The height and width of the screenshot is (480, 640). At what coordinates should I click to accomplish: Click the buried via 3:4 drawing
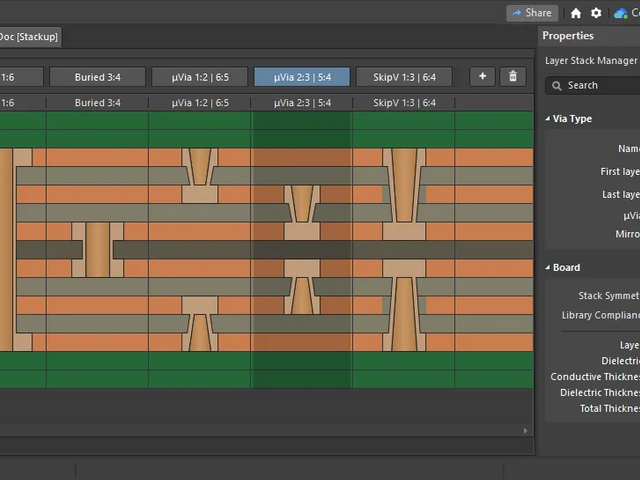point(98,250)
